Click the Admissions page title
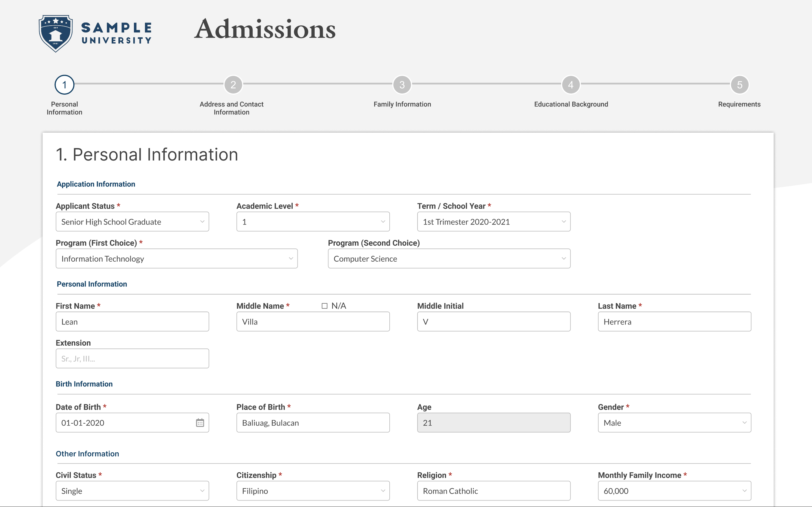812x507 pixels. pos(265,30)
